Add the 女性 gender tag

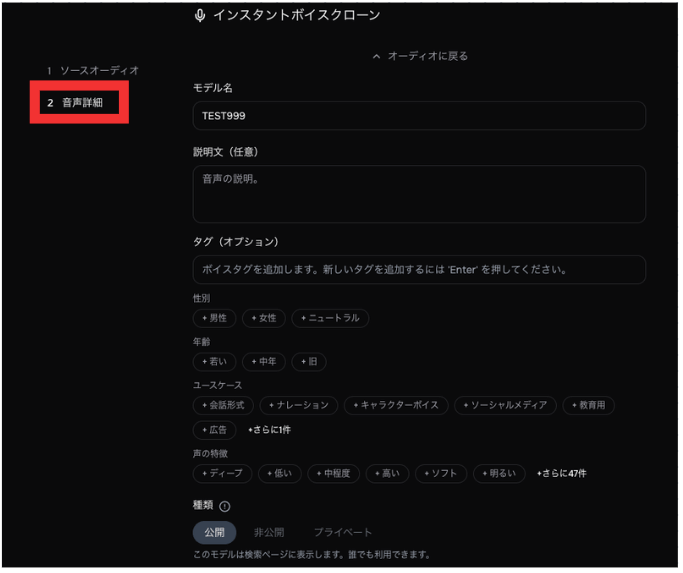point(264,319)
